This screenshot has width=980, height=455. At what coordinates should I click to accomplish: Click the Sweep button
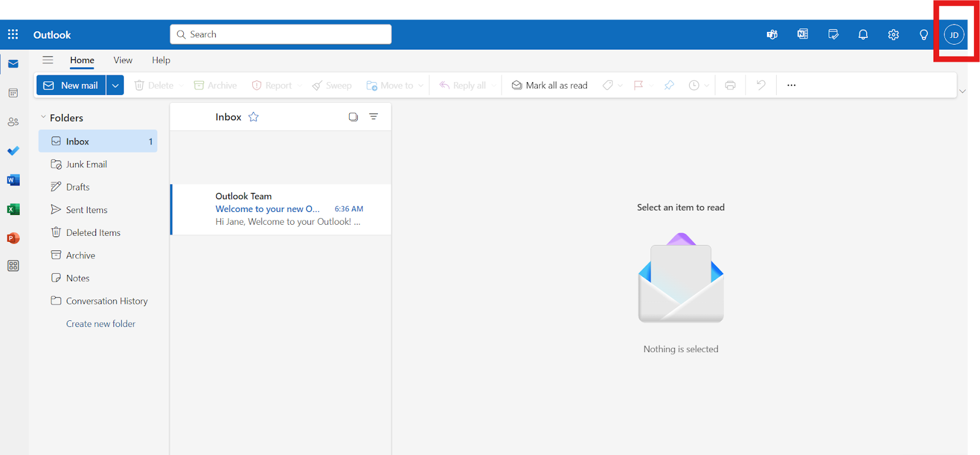click(332, 85)
